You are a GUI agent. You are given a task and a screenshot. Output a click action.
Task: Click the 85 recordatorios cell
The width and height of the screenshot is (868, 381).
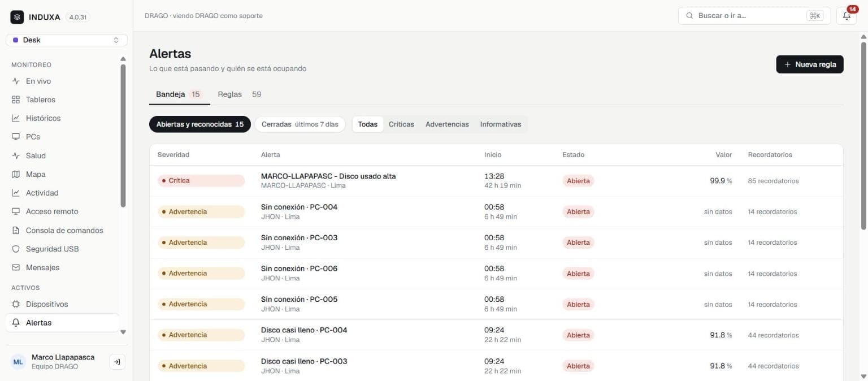tap(773, 181)
